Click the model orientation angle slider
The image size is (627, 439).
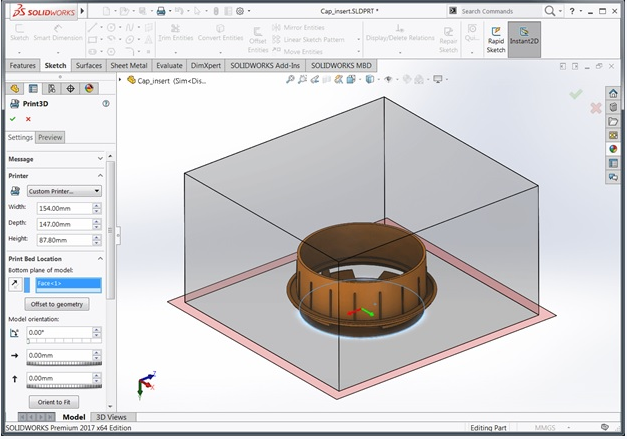click(63, 342)
